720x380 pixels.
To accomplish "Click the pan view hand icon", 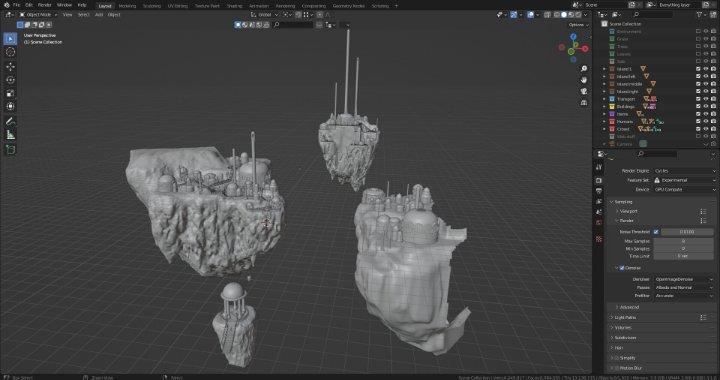I will [584, 80].
